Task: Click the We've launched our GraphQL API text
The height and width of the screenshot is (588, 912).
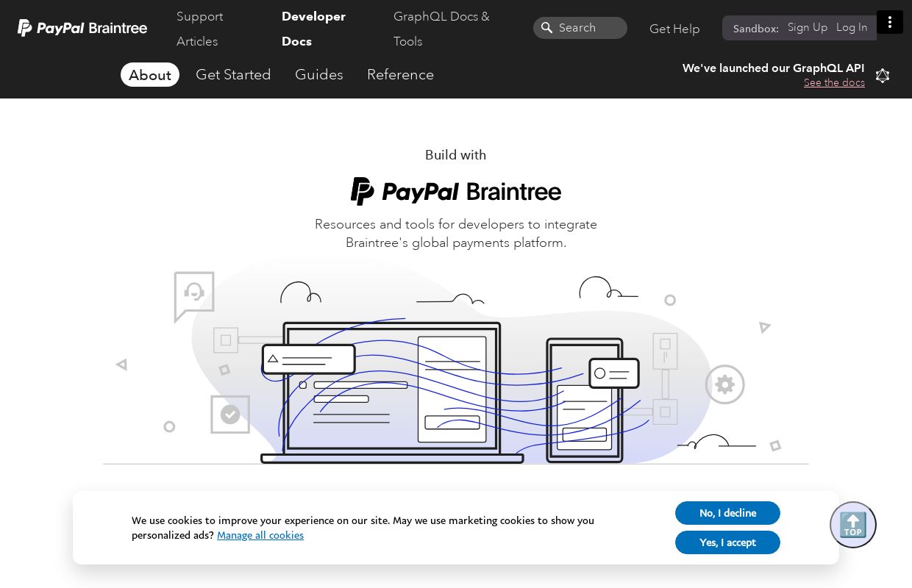Action: (x=774, y=68)
